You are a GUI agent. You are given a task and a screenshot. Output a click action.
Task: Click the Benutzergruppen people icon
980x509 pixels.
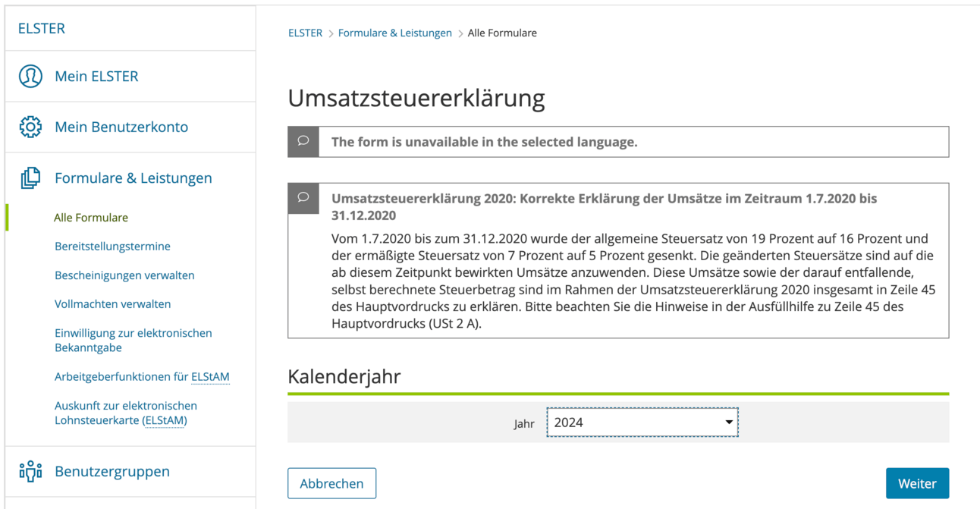tap(30, 471)
